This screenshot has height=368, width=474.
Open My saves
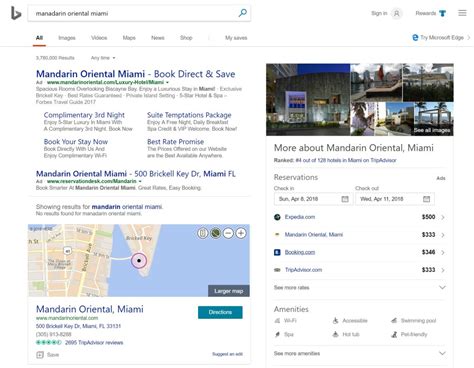(x=236, y=38)
